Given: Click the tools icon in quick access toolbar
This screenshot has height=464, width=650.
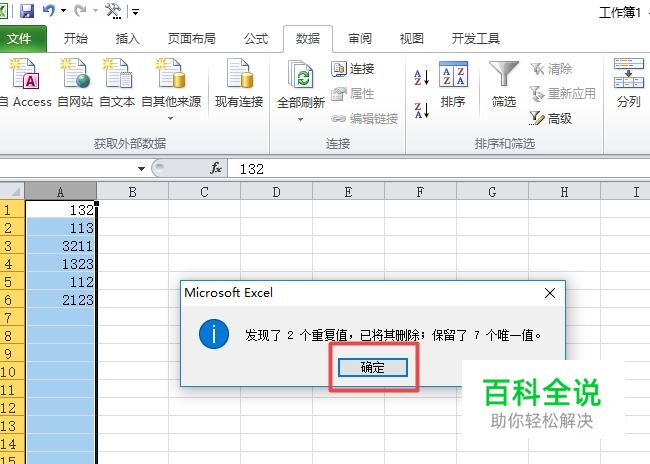Looking at the screenshot, I should (x=113, y=11).
